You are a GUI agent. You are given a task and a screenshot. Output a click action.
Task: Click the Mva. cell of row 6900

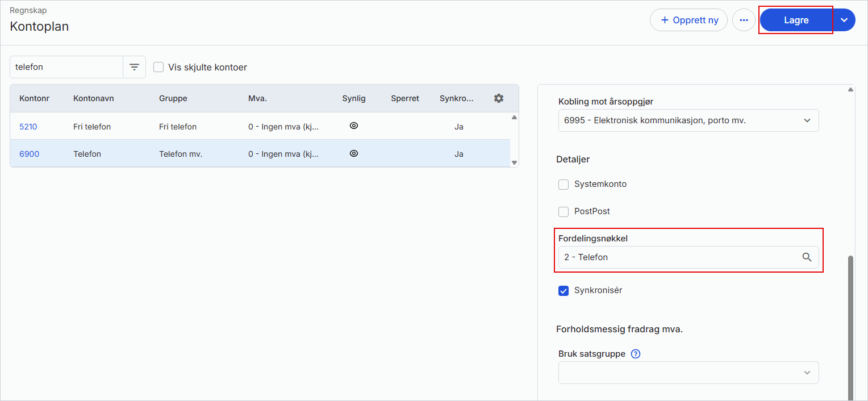point(283,154)
